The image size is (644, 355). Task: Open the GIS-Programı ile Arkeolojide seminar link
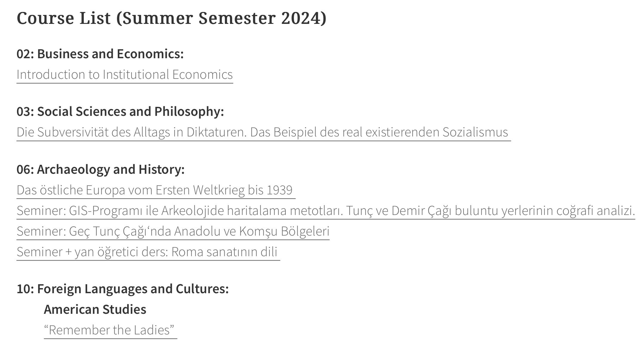(x=326, y=210)
